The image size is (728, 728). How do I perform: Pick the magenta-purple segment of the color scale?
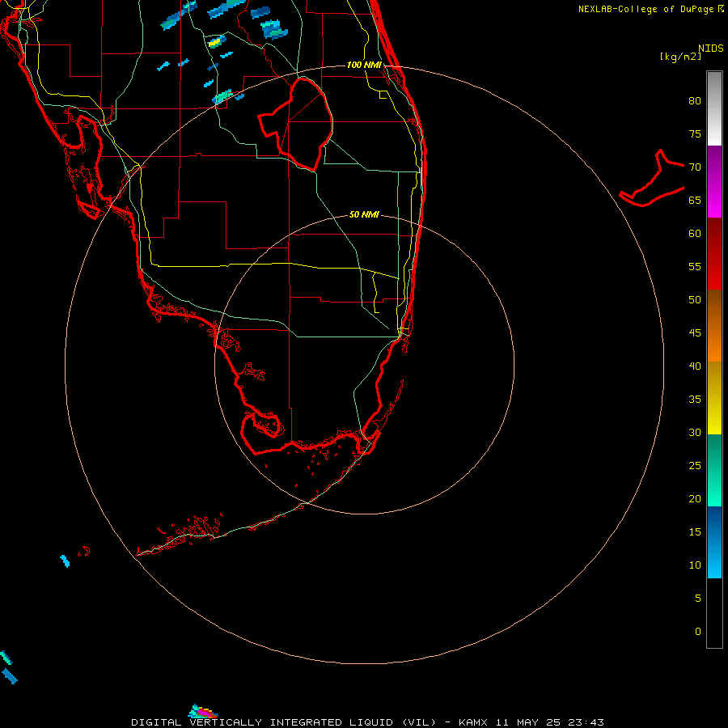point(714,181)
